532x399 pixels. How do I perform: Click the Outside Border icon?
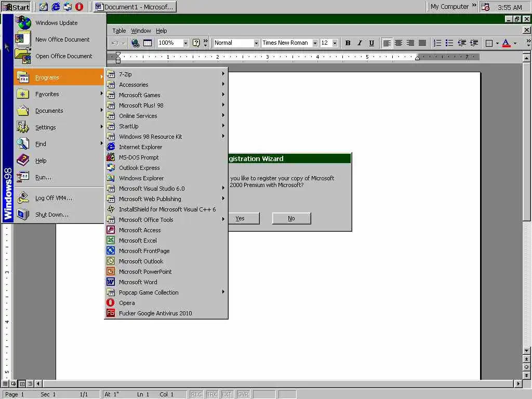(489, 43)
